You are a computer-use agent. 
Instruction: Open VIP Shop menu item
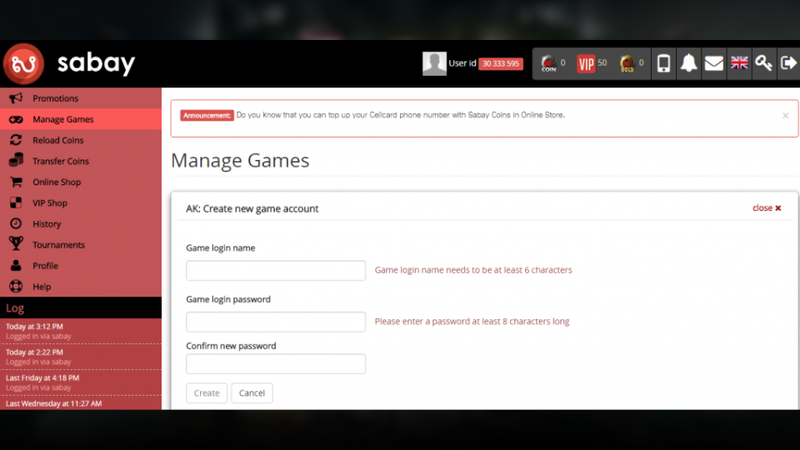(x=81, y=203)
